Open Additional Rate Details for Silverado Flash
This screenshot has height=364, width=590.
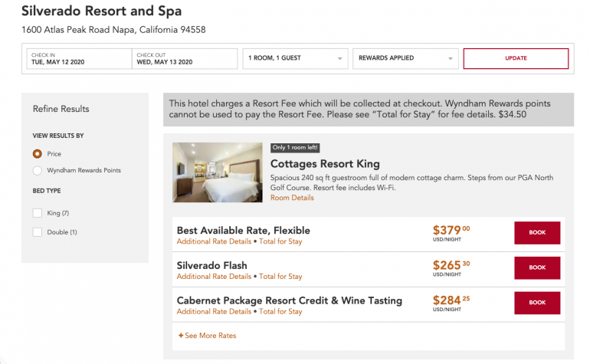point(214,277)
